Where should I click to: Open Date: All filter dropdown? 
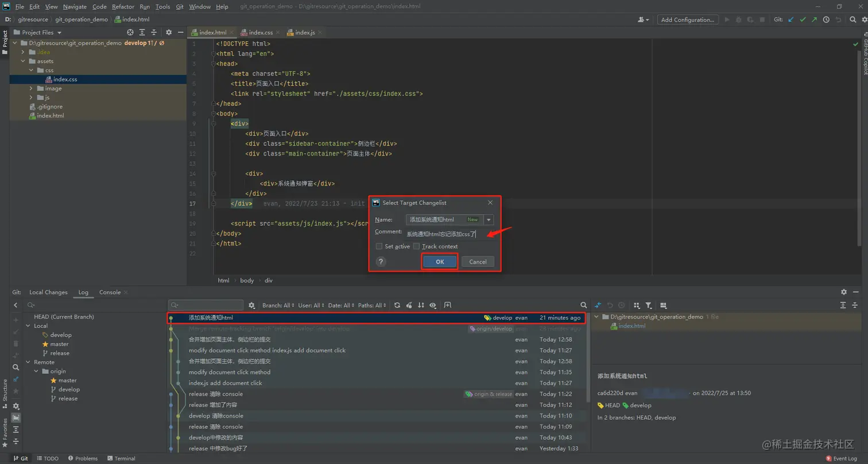click(342, 306)
